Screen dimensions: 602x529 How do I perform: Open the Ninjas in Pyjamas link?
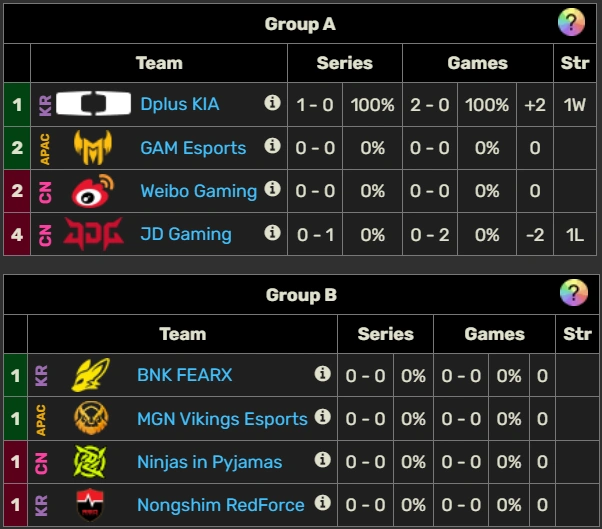tap(209, 462)
